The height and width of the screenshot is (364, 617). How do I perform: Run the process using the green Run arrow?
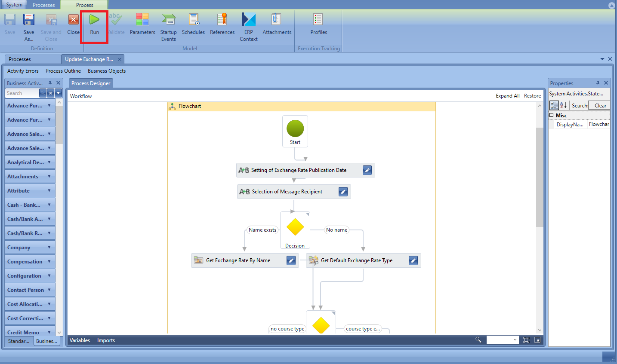point(94,20)
